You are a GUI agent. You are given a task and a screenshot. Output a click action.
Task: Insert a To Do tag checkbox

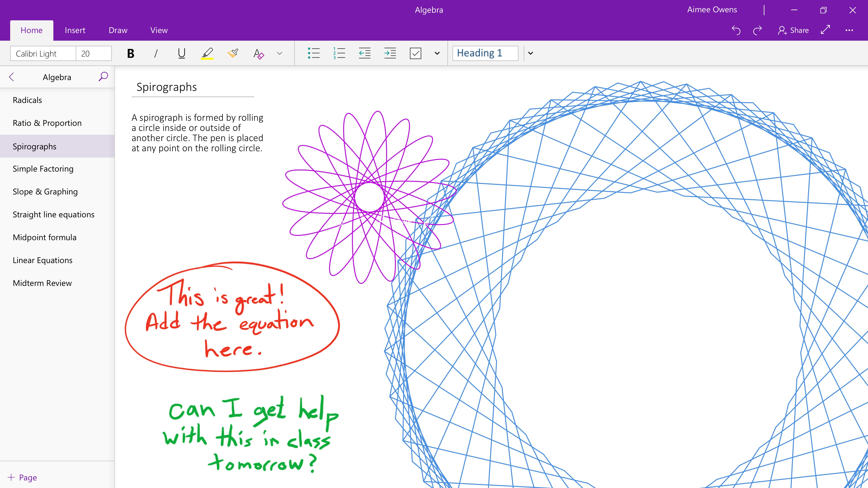tap(416, 53)
